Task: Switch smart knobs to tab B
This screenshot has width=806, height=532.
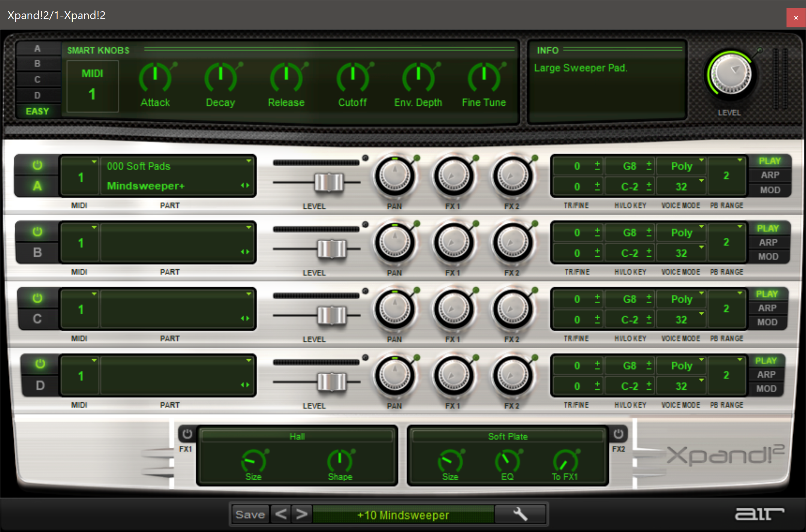Action: 37,64
